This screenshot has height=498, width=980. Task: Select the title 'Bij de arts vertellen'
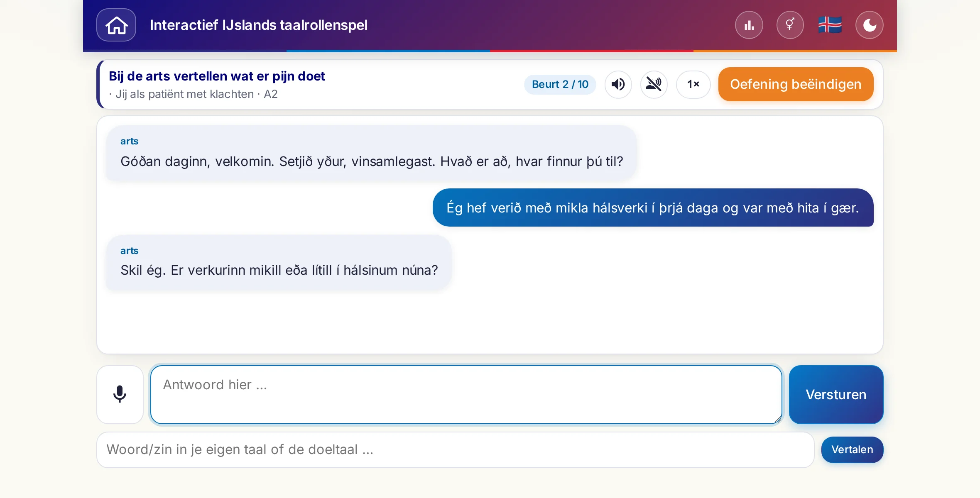217,76
